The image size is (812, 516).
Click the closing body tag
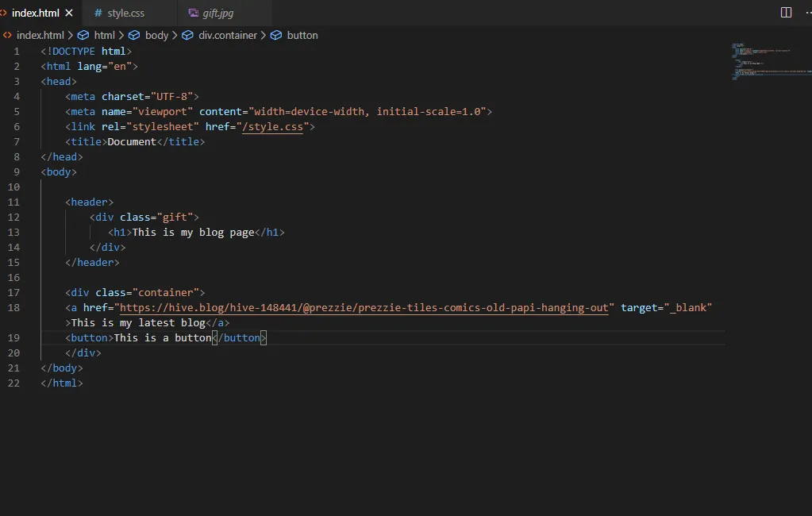coord(62,368)
